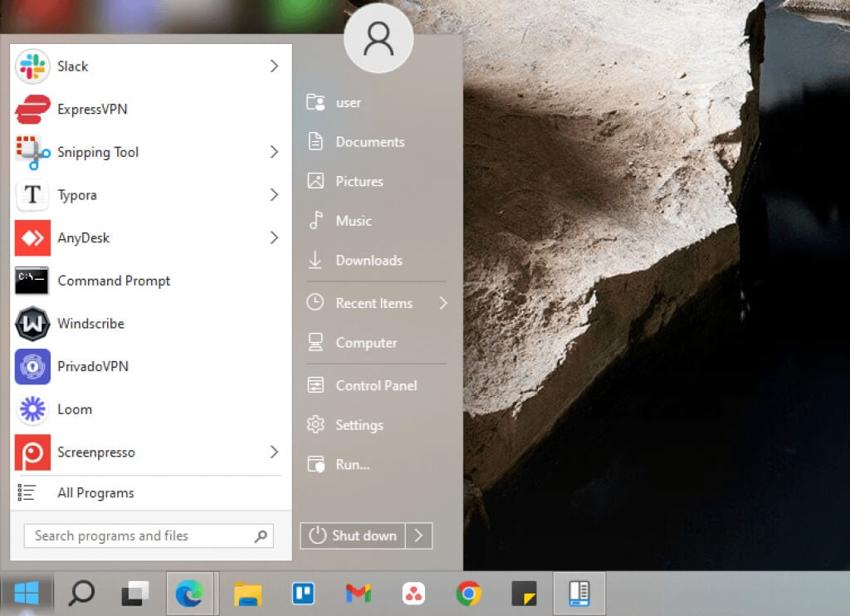Expand the Screenpresso submenu arrow
Image resolution: width=850 pixels, height=616 pixels.
pyautogui.click(x=274, y=452)
